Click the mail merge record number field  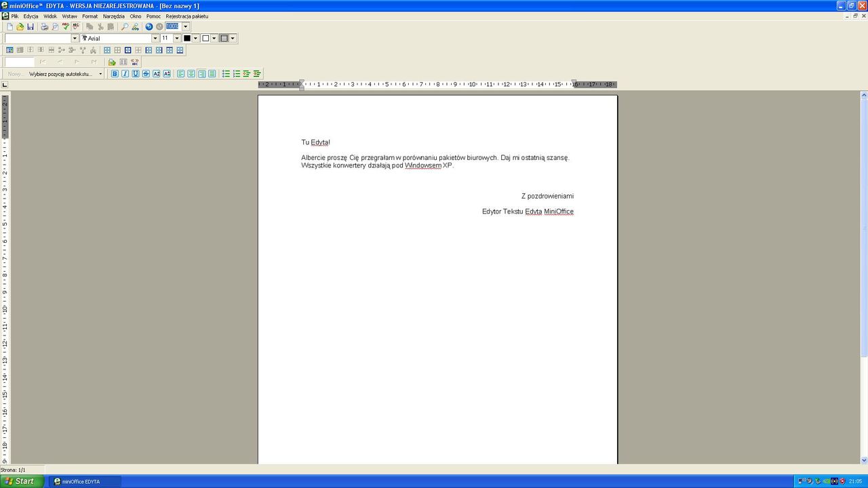20,62
